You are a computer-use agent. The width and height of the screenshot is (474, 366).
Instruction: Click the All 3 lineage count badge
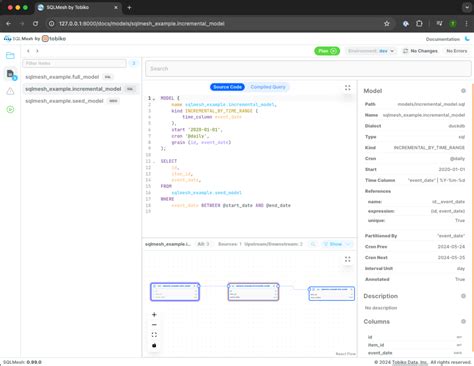tap(203, 244)
